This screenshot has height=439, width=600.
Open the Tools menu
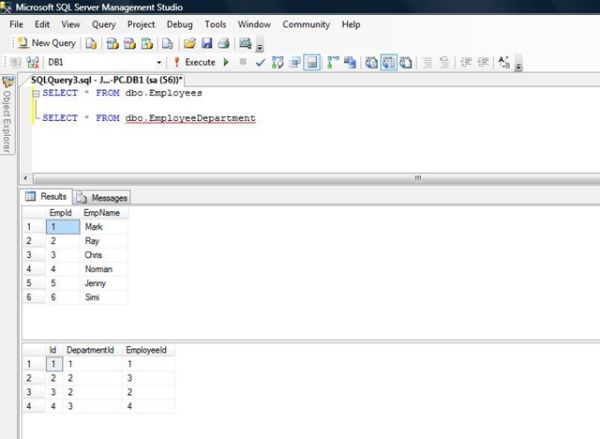pos(215,24)
